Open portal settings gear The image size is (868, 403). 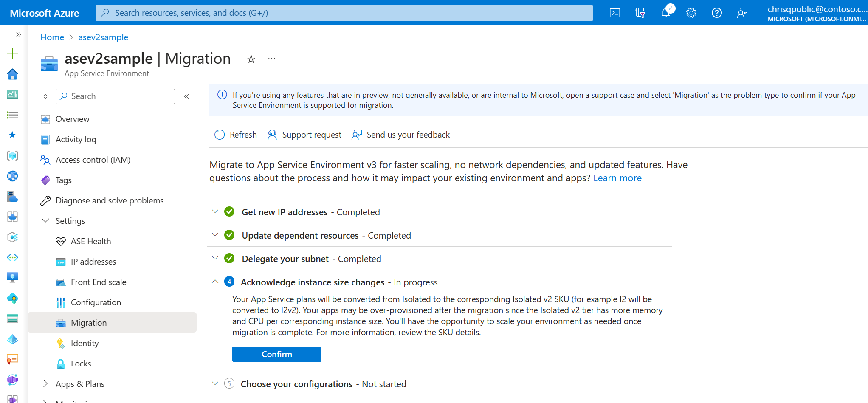coord(691,13)
